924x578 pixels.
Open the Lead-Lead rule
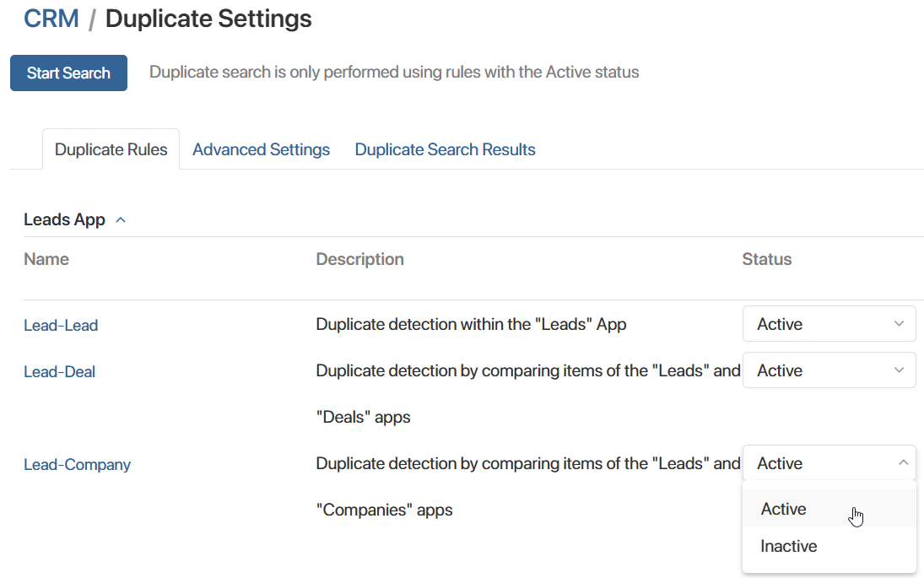[x=61, y=324]
